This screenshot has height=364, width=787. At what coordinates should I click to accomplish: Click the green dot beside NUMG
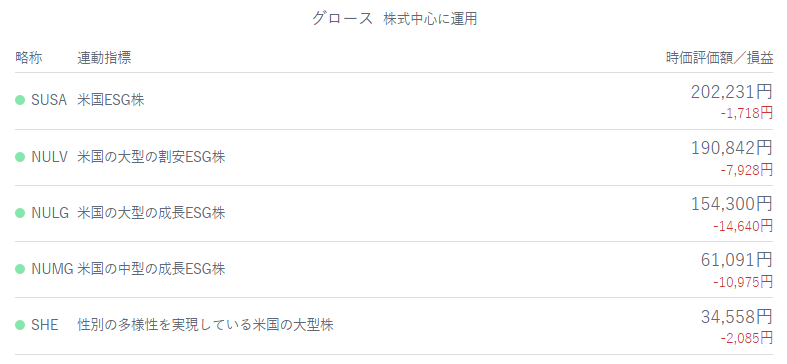click(x=20, y=269)
